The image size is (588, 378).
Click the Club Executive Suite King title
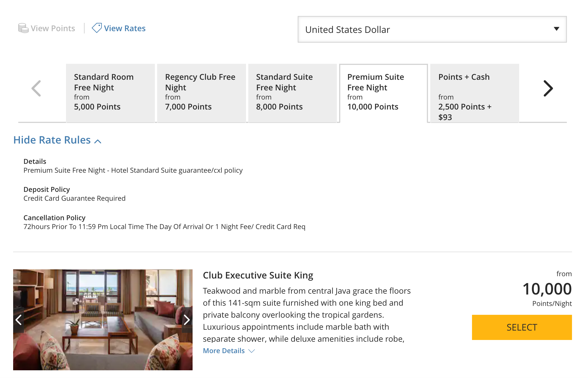pyautogui.click(x=258, y=275)
